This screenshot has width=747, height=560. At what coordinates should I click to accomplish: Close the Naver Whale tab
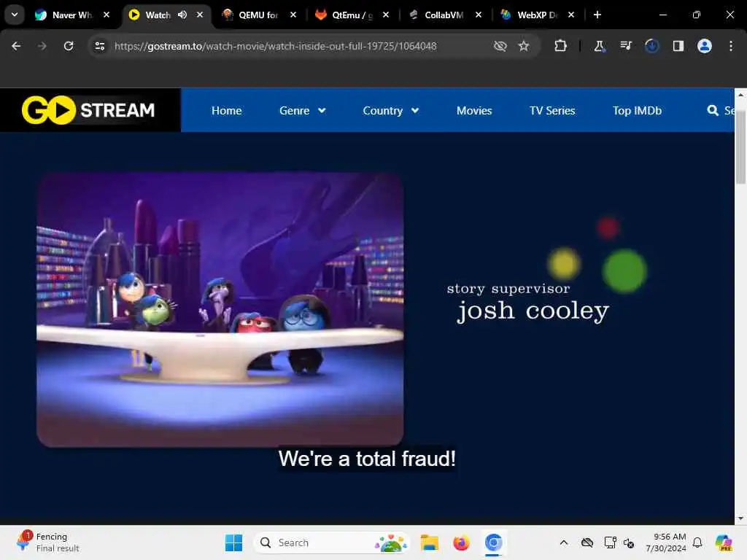[x=107, y=15]
